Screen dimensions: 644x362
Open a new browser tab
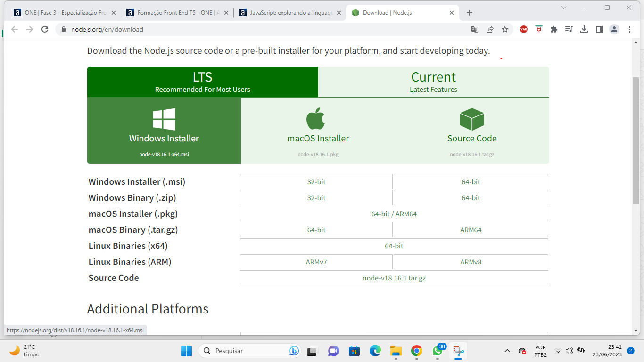point(469,13)
